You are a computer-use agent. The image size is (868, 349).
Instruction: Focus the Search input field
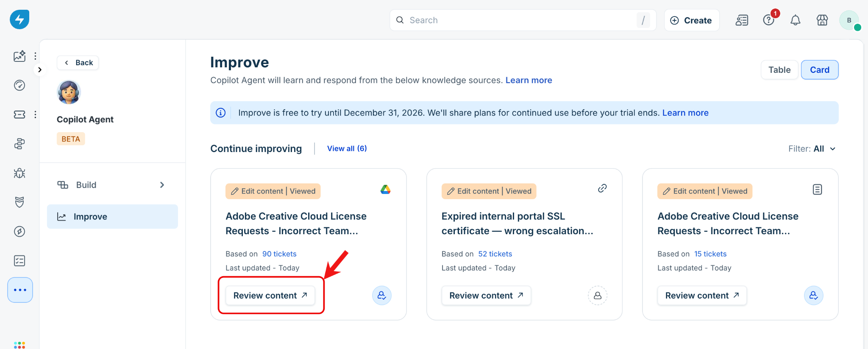[523, 20]
